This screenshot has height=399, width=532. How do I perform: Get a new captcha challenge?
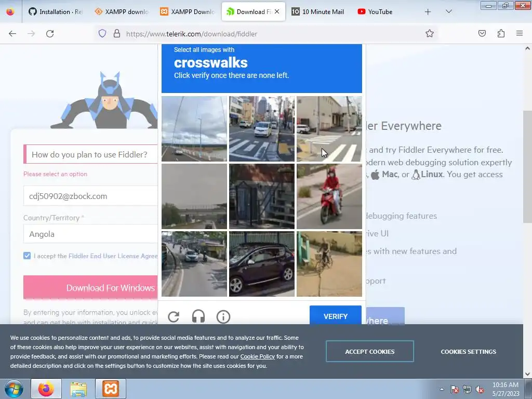(x=174, y=317)
